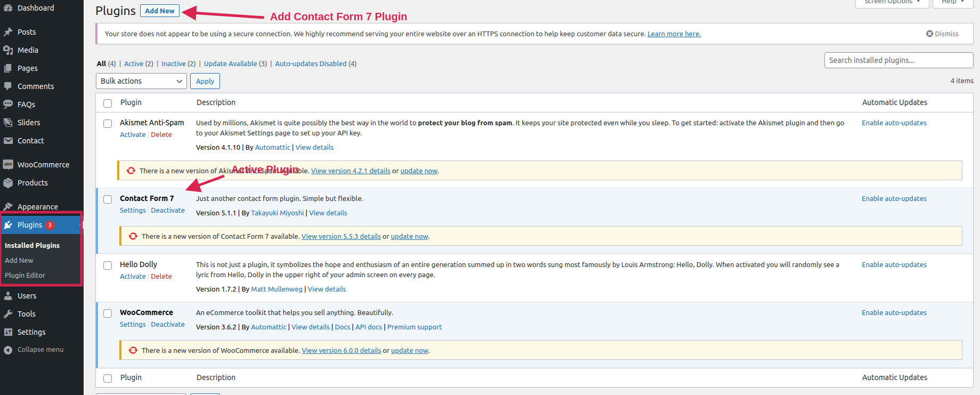Enable auto-updates for Hello Dolly

coord(894,265)
